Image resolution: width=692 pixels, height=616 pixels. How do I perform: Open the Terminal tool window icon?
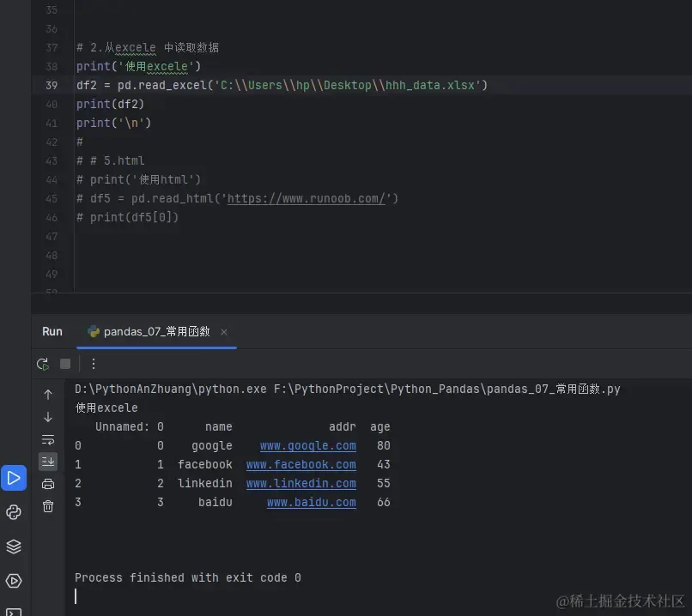tap(14, 612)
